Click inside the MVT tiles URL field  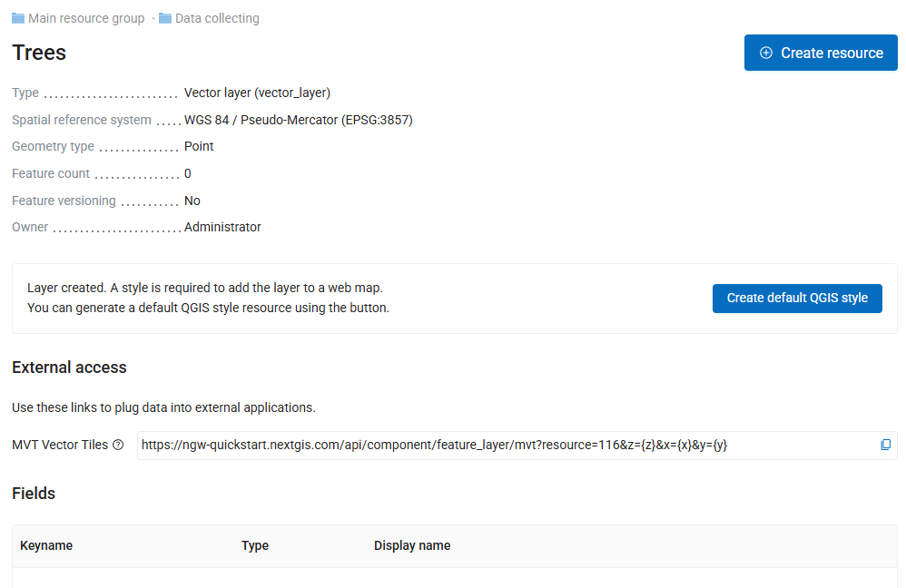499,446
